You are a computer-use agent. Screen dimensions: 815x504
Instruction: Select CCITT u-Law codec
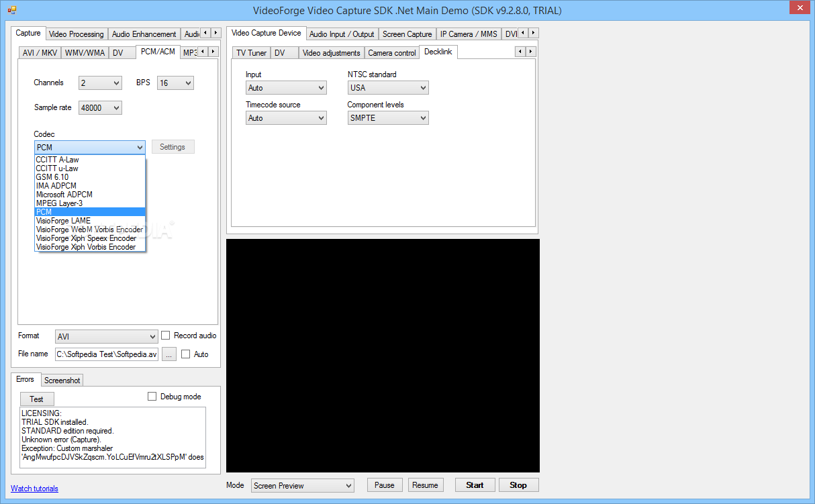pos(90,168)
